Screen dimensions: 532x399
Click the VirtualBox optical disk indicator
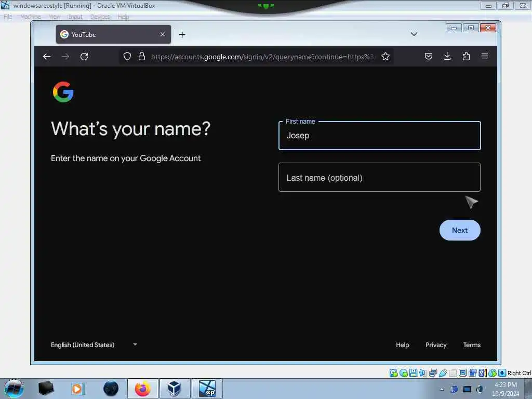coord(403,373)
